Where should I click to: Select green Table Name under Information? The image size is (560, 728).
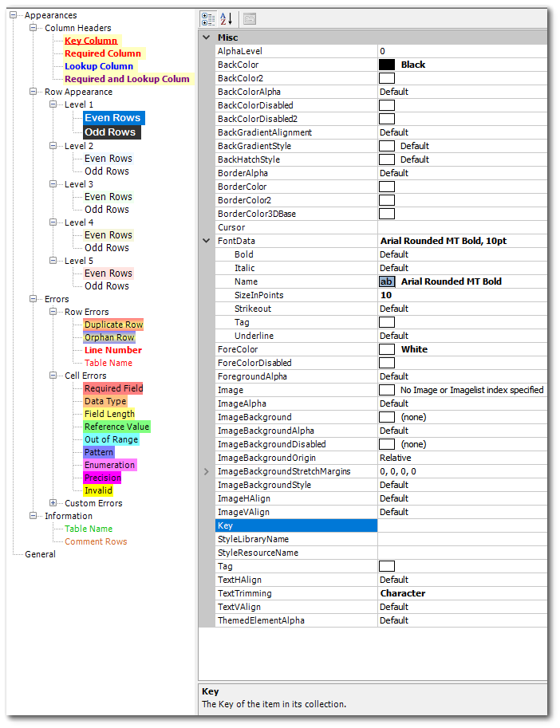(89, 529)
